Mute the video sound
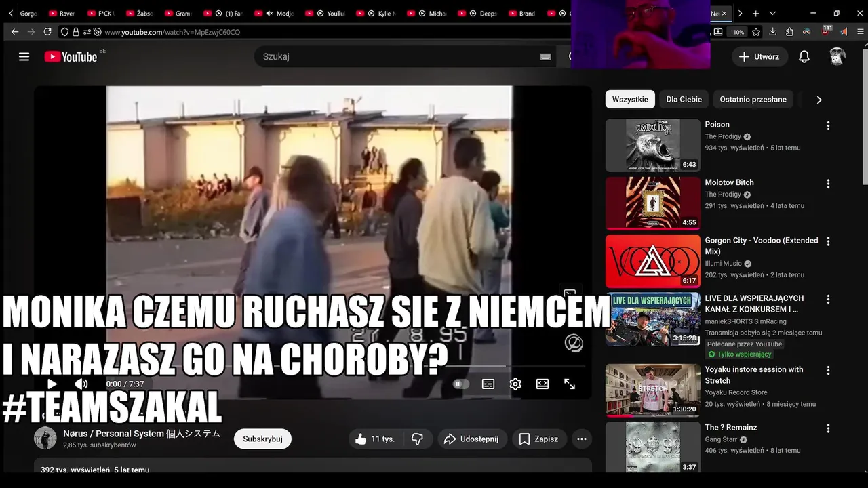 (81, 384)
